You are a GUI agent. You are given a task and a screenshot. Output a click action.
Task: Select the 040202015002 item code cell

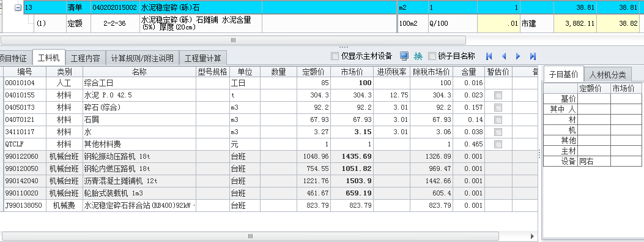point(114,7)
